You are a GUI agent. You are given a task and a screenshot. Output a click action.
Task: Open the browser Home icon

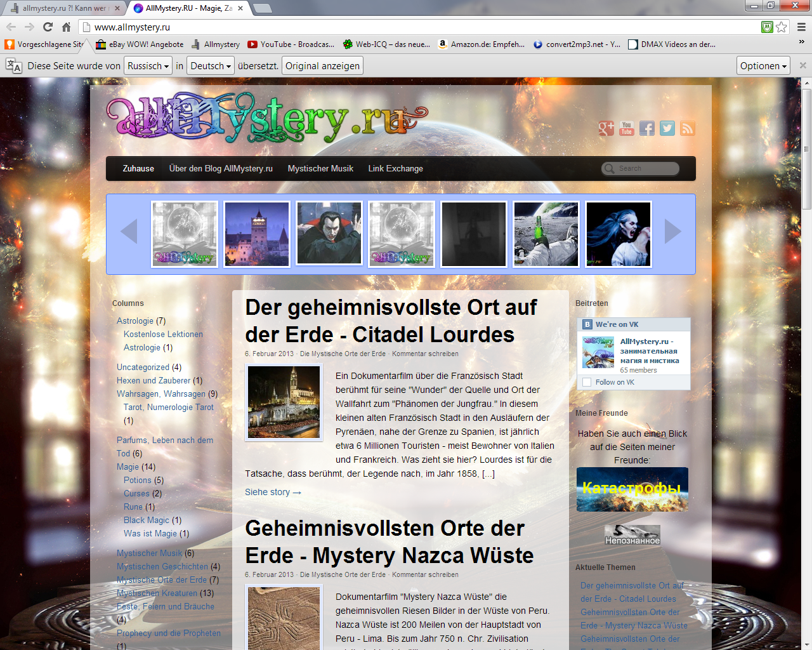66,27
